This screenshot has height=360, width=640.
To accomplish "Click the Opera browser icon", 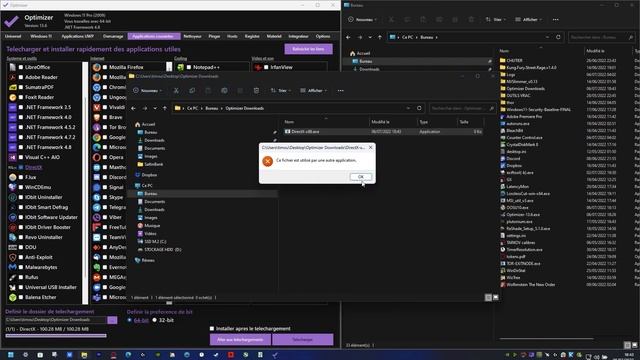I will (x=97, y=157).
